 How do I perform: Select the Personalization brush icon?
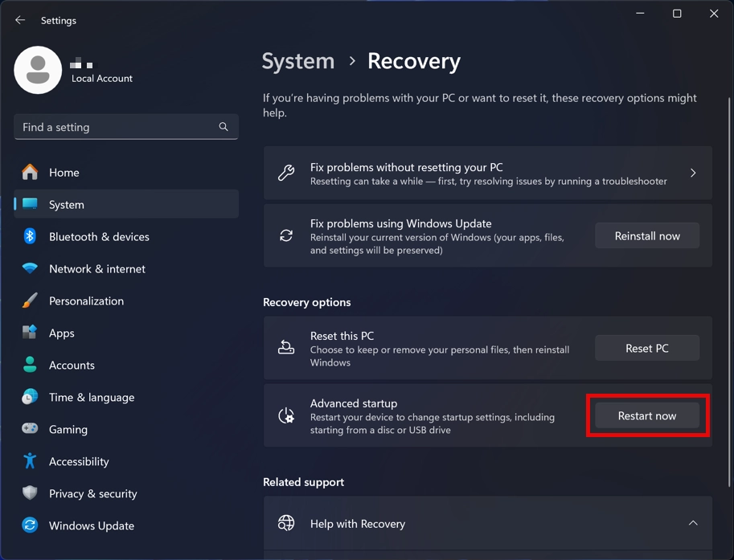coord(30,300)
